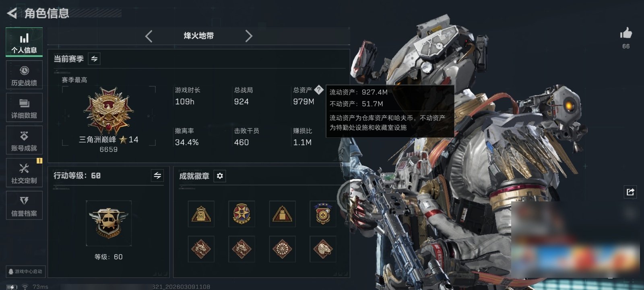Select the level 60 helicopter badge
The height and width of the screenshot is (290, 644).
click(x=109, y=224)
